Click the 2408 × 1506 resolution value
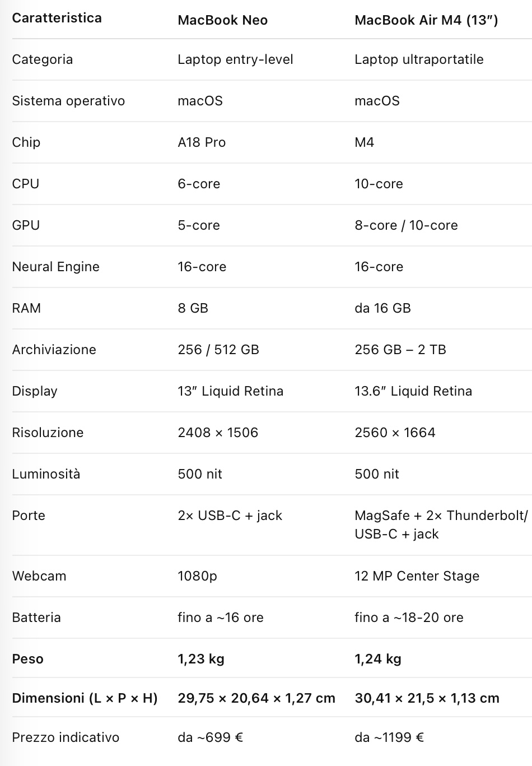 tap(218, 433)
